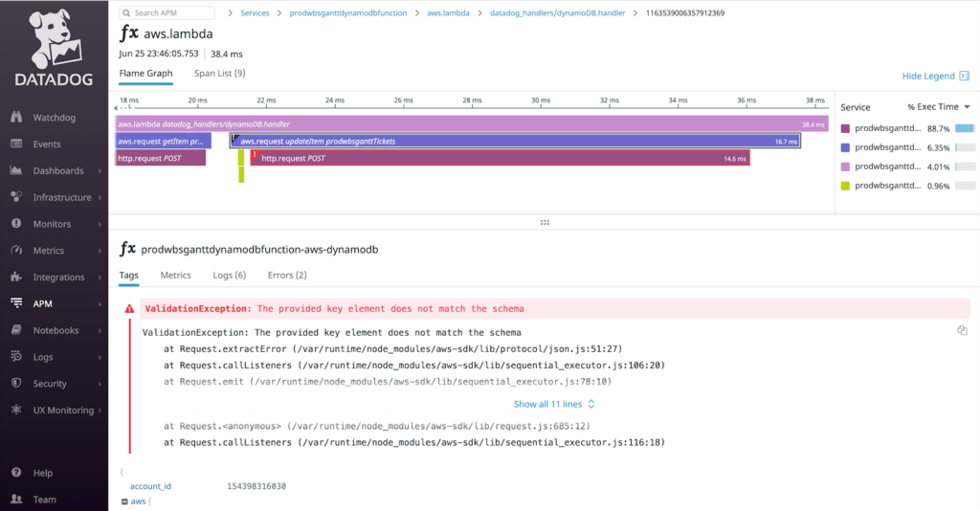Click the Team people icon
980x511 pixels.
point(16,500)
